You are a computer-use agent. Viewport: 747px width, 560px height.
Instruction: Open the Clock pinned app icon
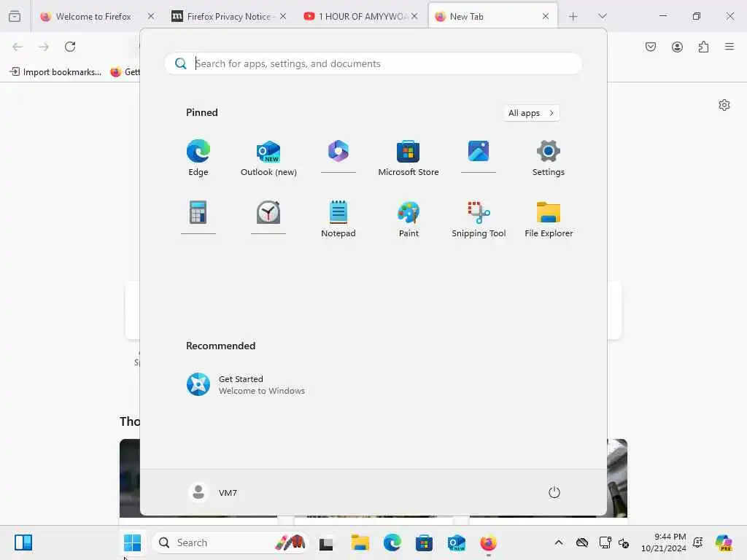[268, 212]
